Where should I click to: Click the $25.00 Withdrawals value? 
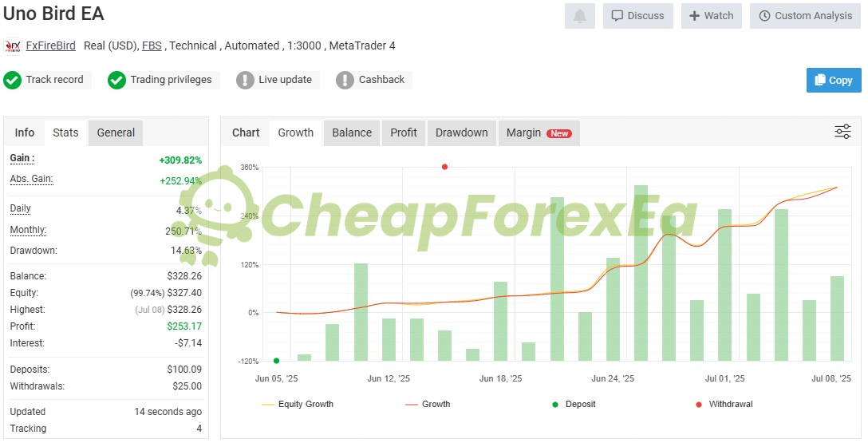click(x=187, y=386)
